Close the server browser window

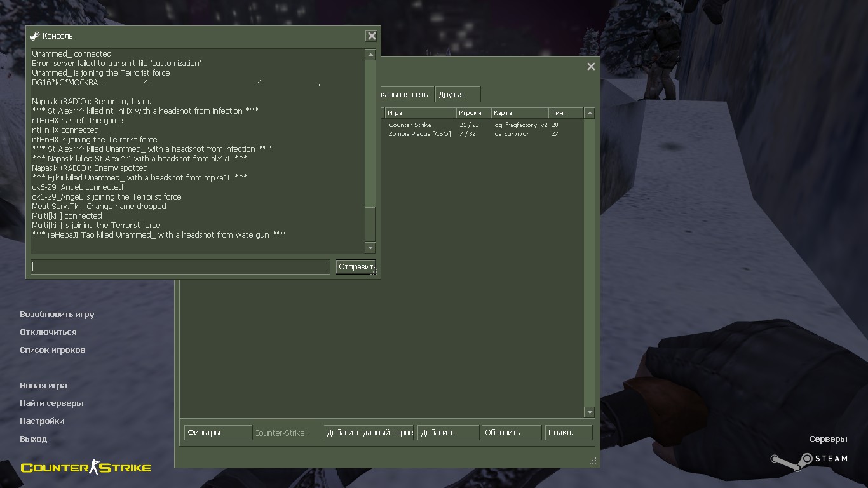[x=591, y=67]
